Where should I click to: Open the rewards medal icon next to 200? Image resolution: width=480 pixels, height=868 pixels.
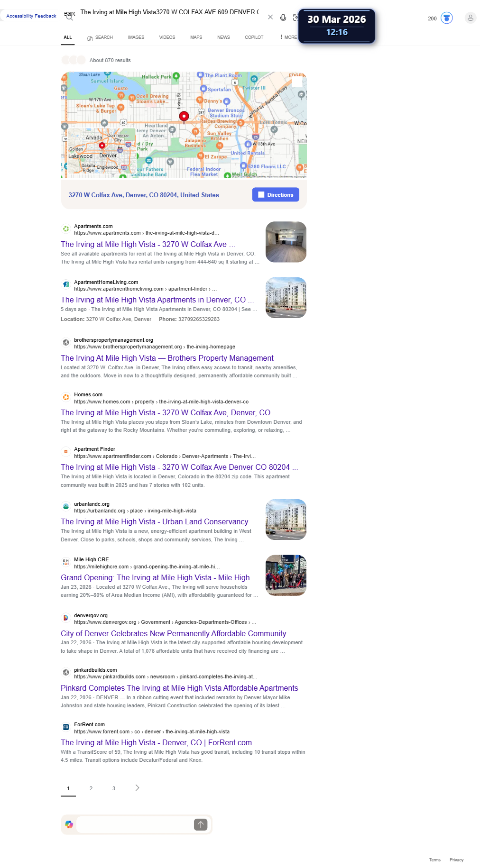447,18
